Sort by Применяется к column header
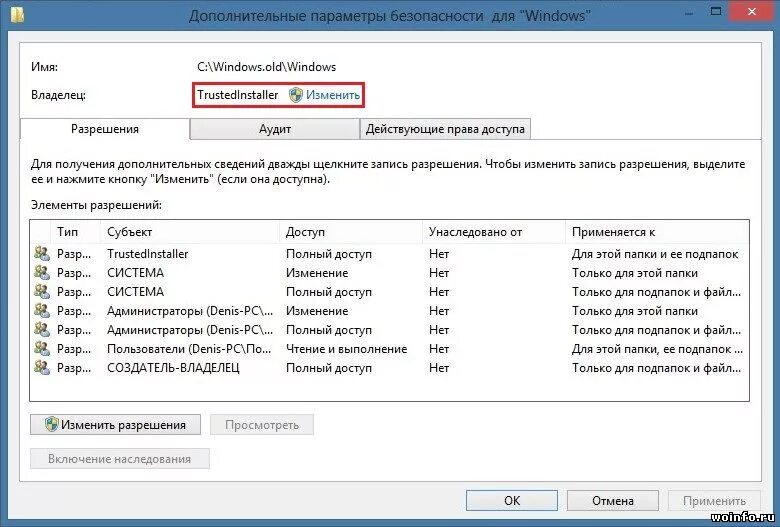The width and height of the screenshot is (780, 527). [657, 232]
